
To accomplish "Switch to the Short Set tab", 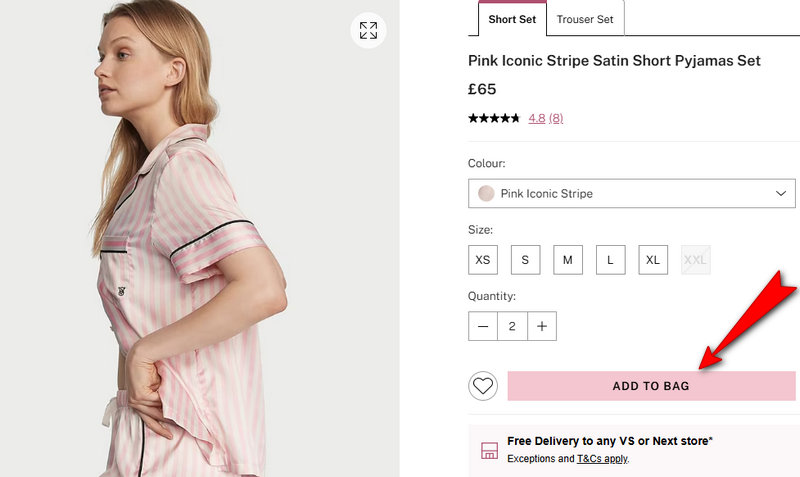I will [512, 19].
